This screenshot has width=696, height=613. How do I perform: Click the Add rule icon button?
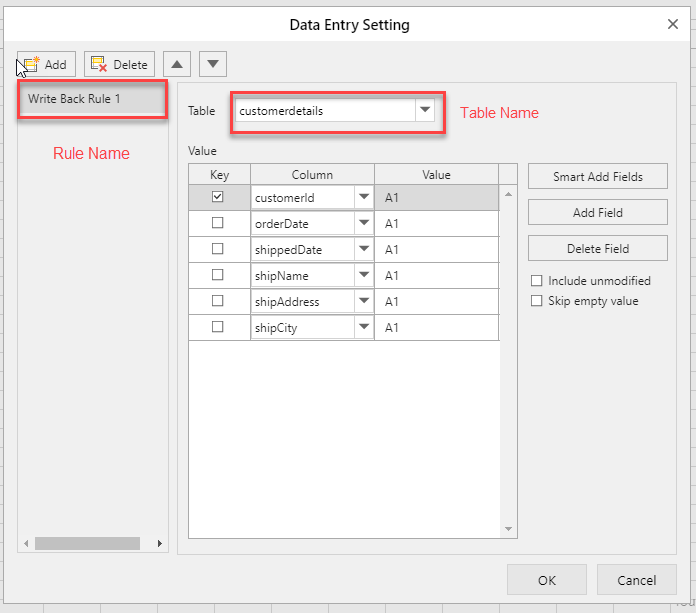click(46, 65)
